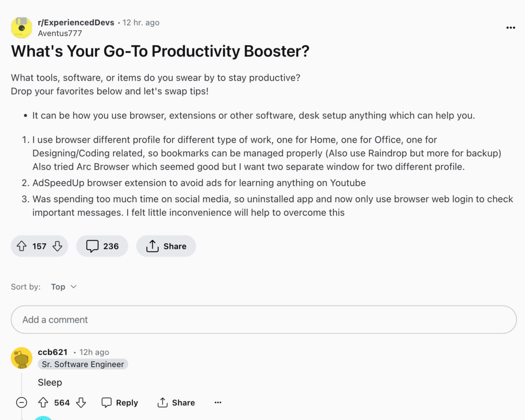Open post options three-dot menu
Viewport: 525px width, 420px height.
(x=511, y=27)
